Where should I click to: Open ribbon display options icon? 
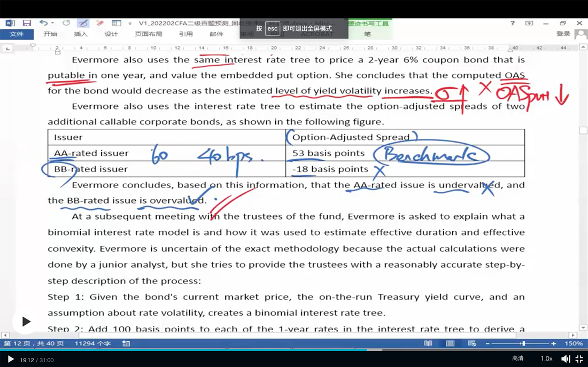pyautogui.click(x=529, y=24)
